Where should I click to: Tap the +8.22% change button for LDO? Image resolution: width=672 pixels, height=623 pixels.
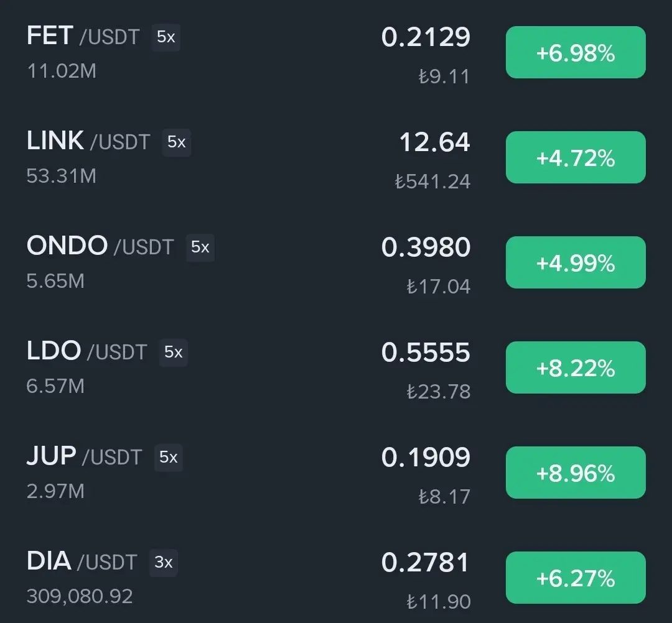[x=576, y=368]
